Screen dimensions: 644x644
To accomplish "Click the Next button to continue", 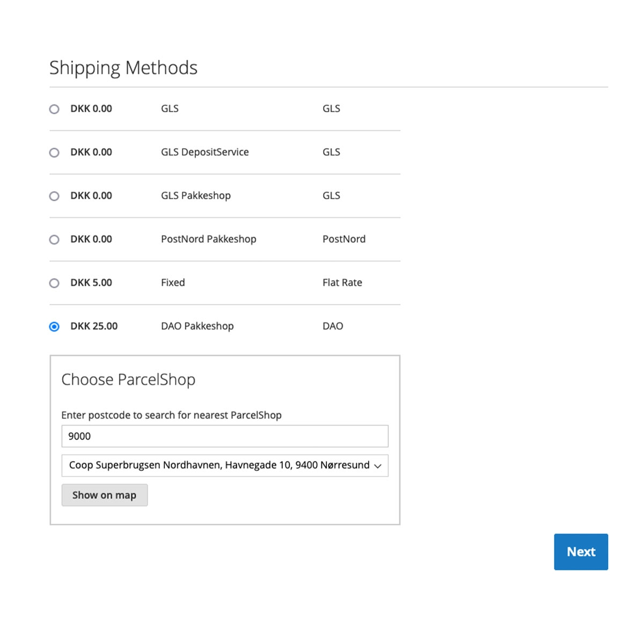I will click(581, 552).
